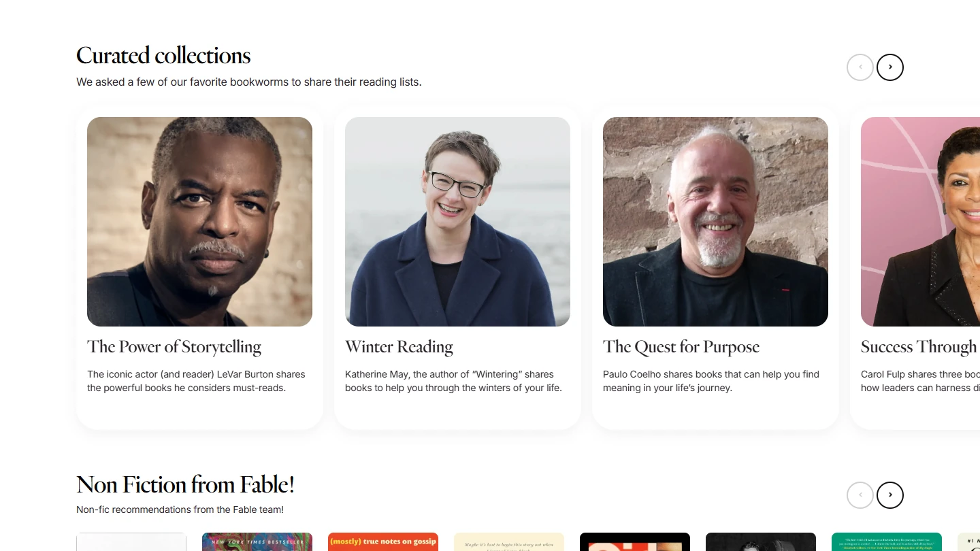This screenshot has width=980, height=551.
Task: Open LeVar Burton's collection photo
Action: click(x=199, y=222)
